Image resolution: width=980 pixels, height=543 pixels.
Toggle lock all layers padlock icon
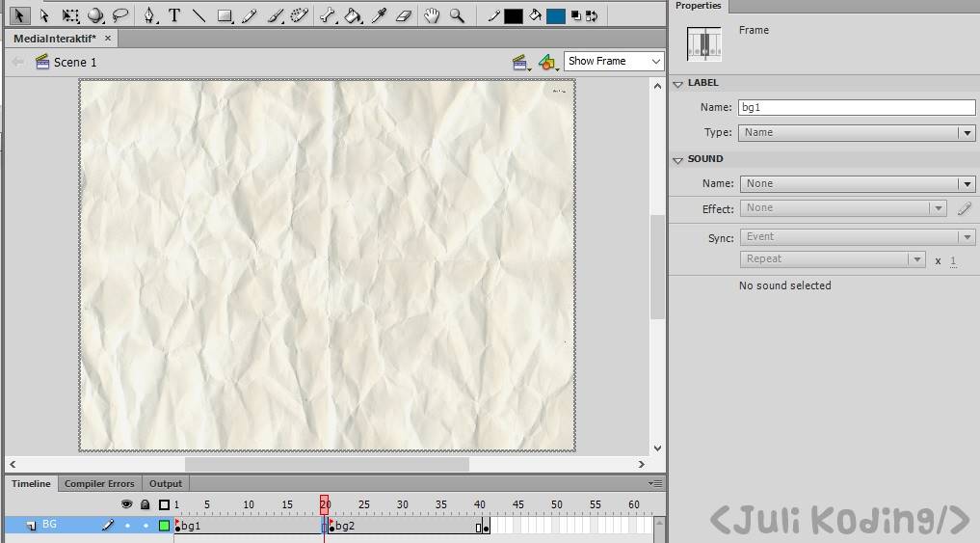[145, 504]
